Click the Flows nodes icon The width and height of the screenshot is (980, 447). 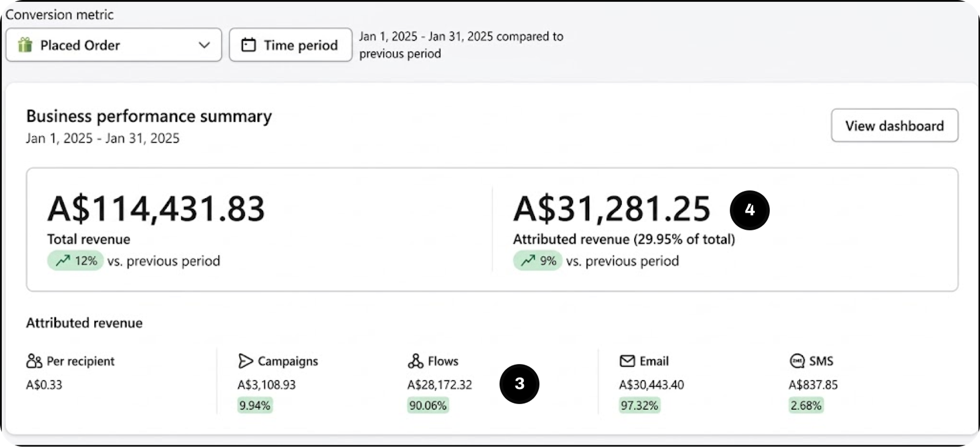click(x=415, y=361)
